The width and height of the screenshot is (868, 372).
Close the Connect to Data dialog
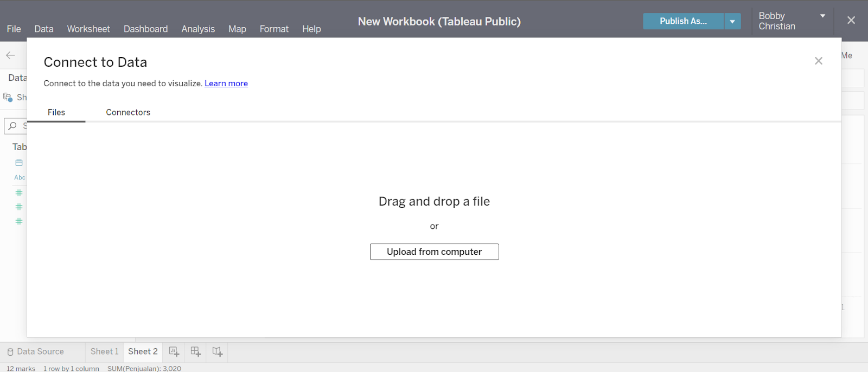pos(819,61)
